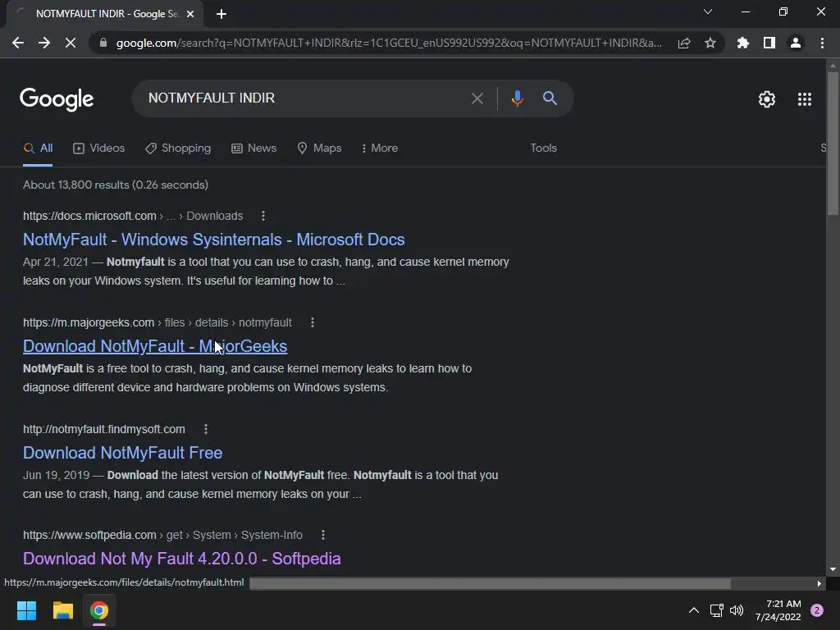Go to the Google logo homepage

[57, 99]
